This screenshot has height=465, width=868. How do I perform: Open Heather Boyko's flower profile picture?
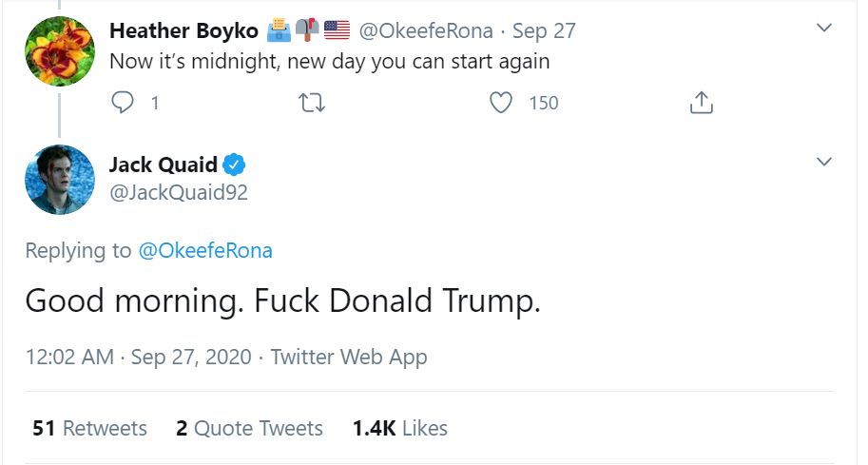coord(59,51)
